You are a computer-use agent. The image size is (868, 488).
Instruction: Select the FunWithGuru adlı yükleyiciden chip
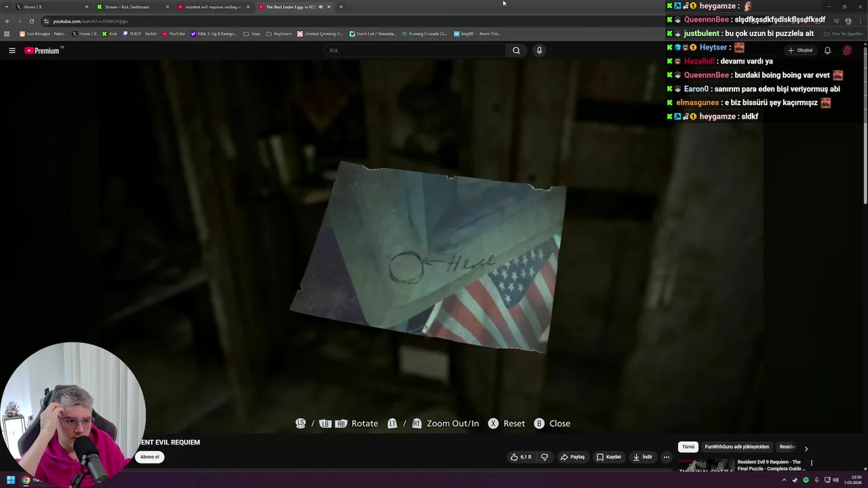pos(736,447)
